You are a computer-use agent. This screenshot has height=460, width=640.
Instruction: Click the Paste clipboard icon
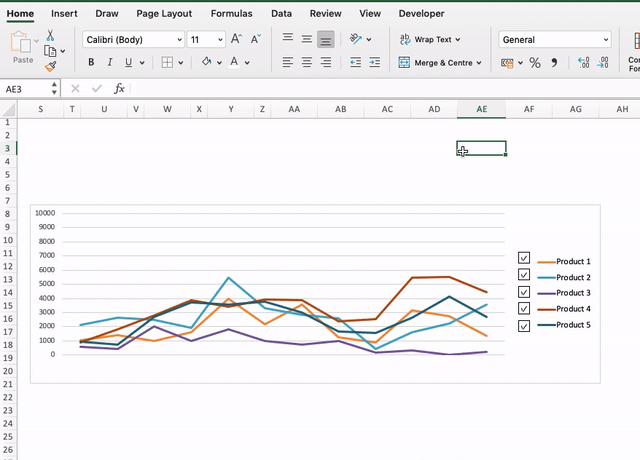click(20, 42)
